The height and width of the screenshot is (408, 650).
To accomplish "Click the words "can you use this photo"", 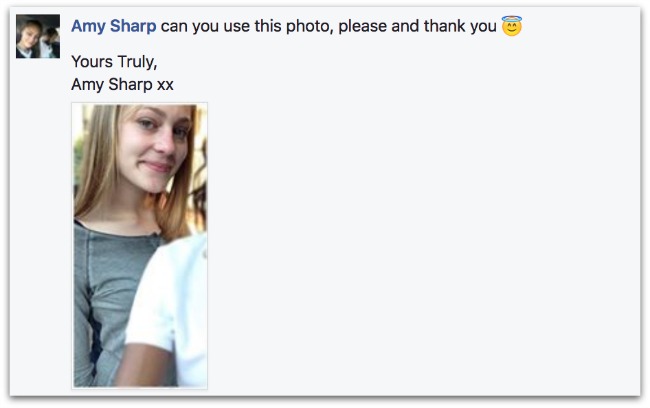I will click(x=247, y=26).
